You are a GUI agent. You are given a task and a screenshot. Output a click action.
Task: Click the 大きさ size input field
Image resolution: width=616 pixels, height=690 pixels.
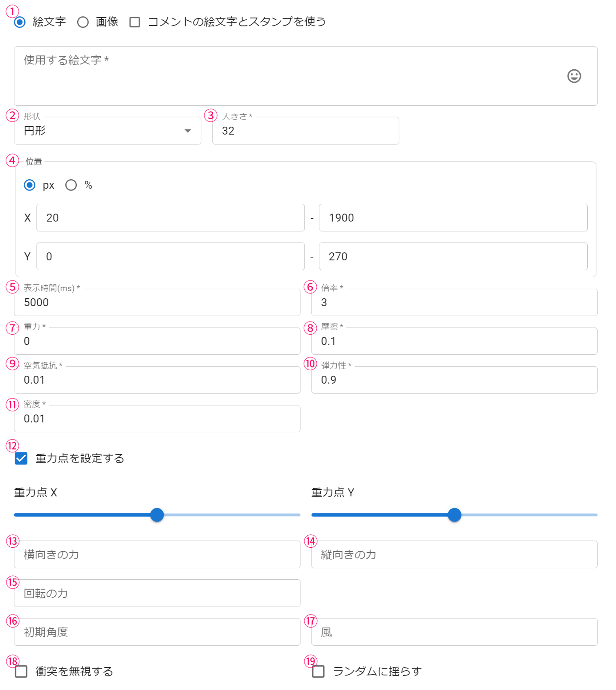tap(305, 131)
